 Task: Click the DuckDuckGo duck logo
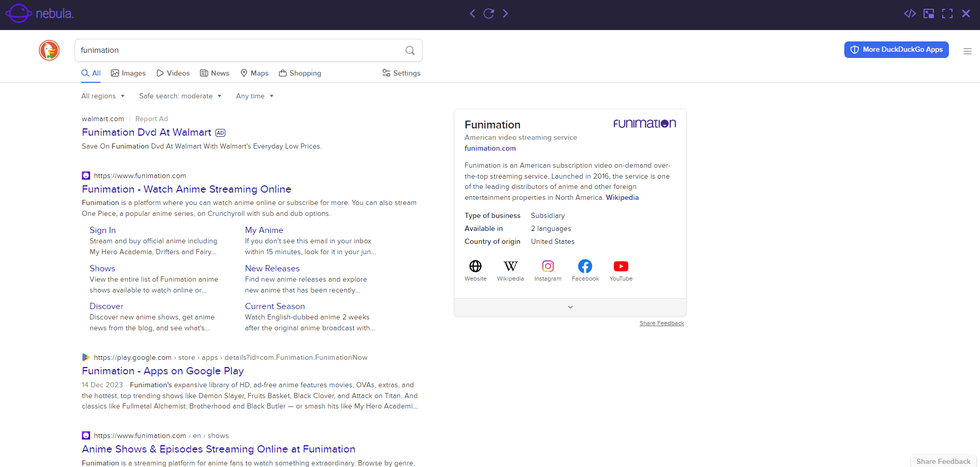coord(49,50)
